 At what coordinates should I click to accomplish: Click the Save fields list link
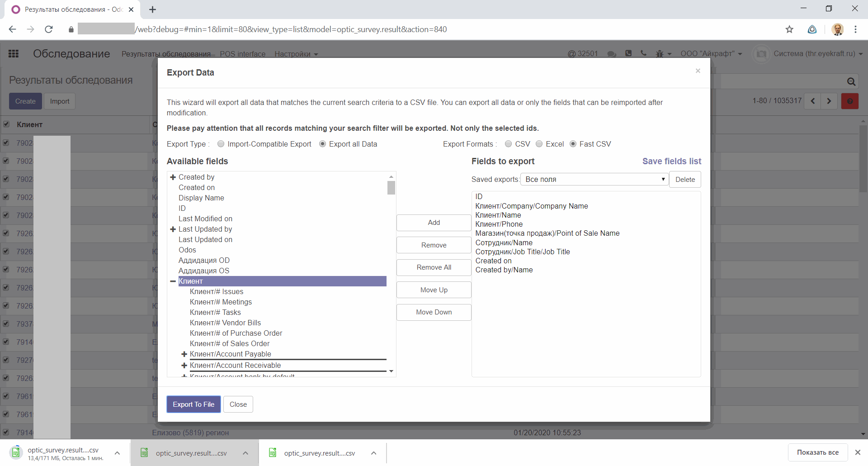pos(671,162)
